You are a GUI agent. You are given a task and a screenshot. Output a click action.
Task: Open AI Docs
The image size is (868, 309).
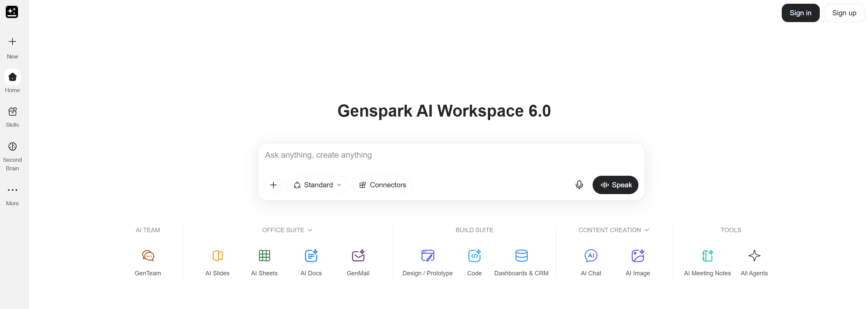tap(311, 262)
